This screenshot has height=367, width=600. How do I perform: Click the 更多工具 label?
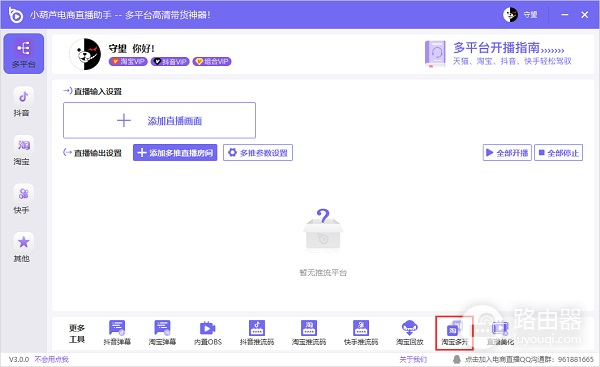77,333
